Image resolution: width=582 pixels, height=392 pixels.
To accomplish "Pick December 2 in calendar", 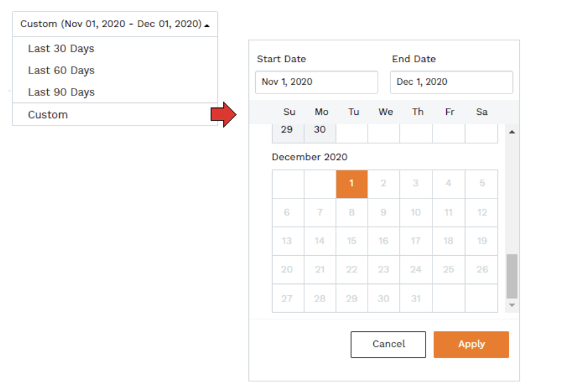I will pyautogui.click(x=383, y=183).
